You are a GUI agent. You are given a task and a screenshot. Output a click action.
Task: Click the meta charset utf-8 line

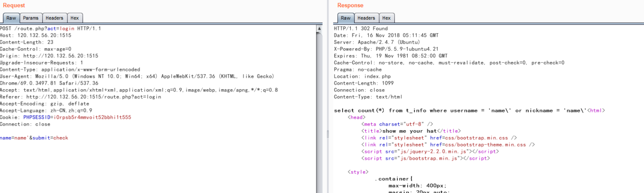point(397,124)
